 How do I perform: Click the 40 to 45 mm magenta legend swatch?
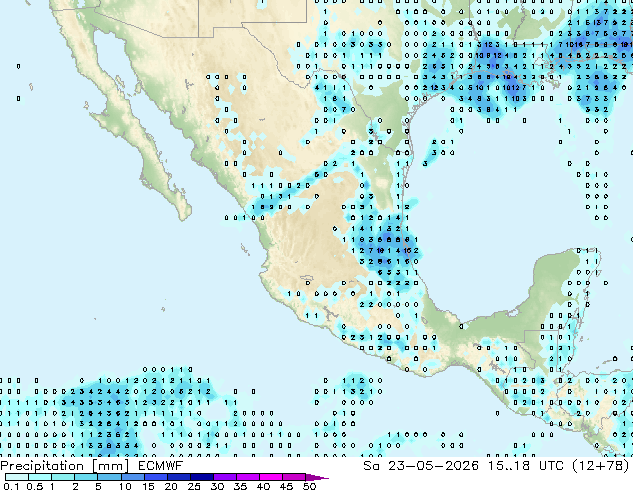click(271, 477)
